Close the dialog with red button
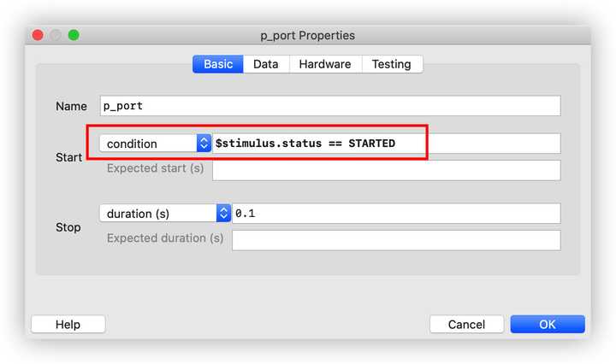 pos(38,35)
